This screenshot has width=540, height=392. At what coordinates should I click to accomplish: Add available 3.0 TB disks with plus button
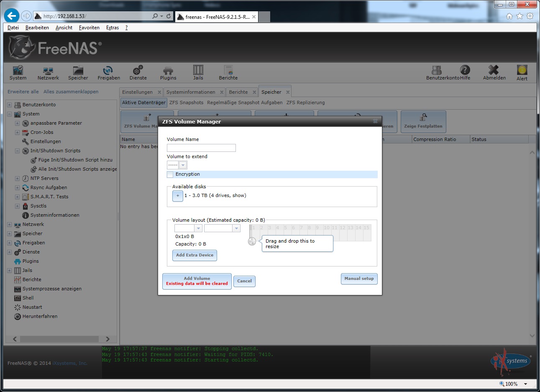[178, 195]
